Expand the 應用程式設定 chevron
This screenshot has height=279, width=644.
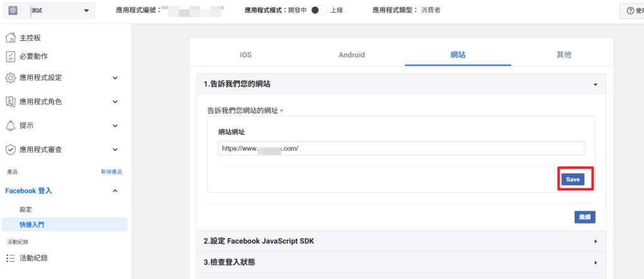click(115, 77)
